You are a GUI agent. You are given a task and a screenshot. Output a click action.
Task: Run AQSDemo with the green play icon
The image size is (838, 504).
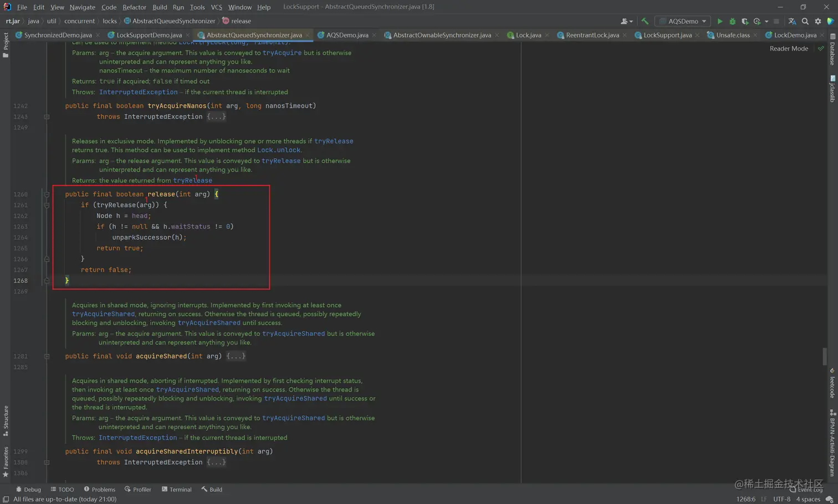coord(719,21)
